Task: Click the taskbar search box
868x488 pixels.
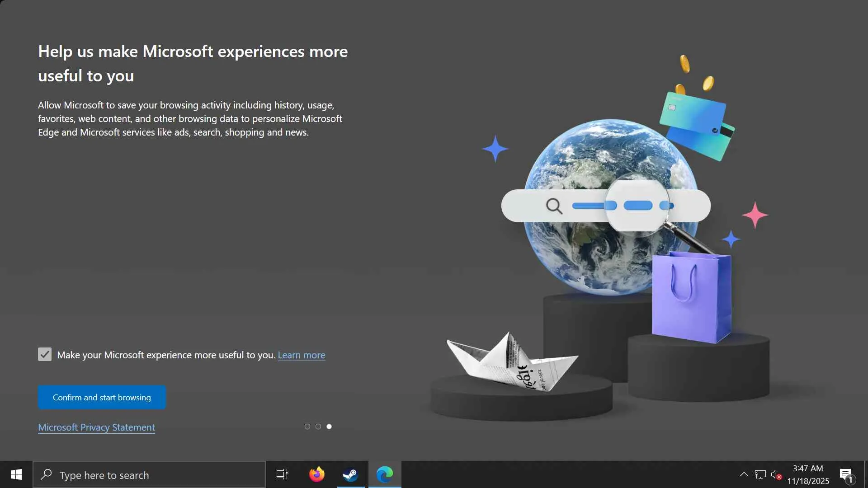Action: 149,475
